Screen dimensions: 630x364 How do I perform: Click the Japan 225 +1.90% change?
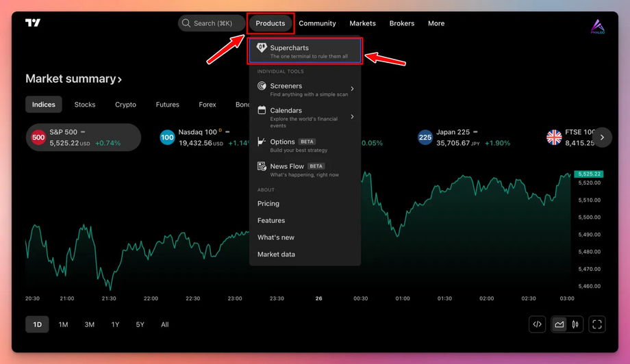coord(497,143)
